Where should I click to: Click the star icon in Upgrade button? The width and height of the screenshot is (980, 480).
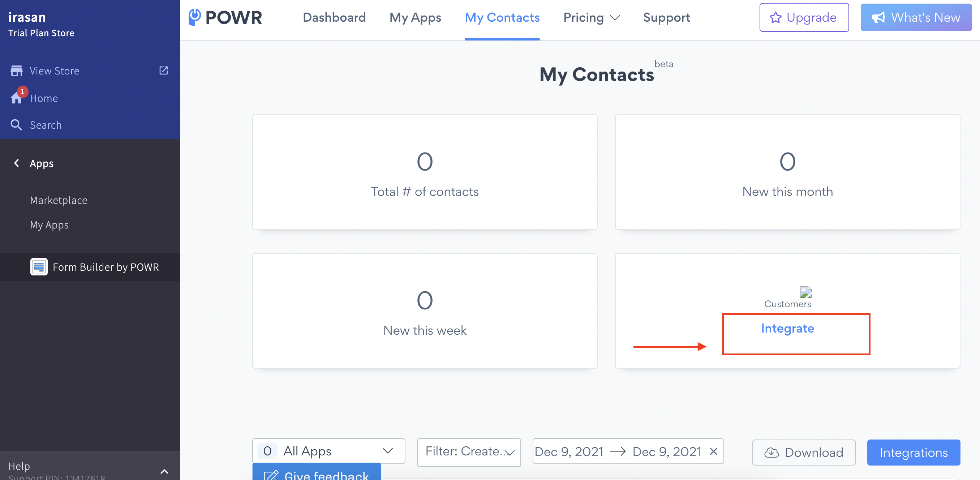point(775,17)
